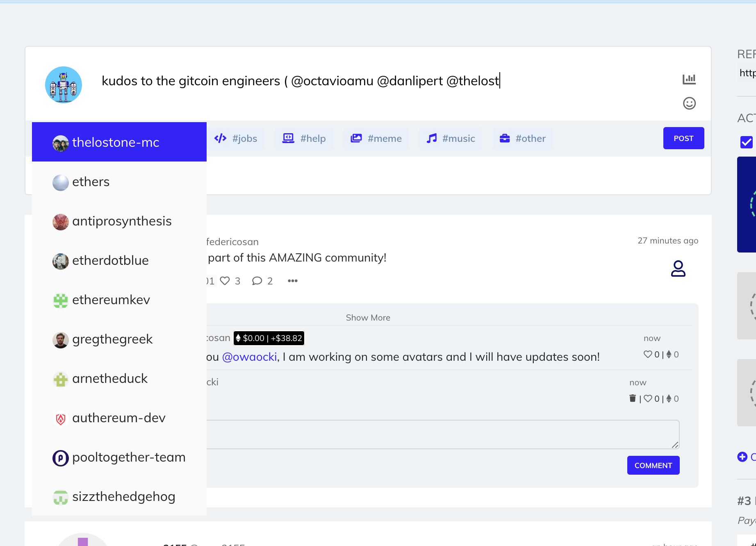Click the antiprosynthesis red avatar

pyautogui.click(x=61, y=222)
